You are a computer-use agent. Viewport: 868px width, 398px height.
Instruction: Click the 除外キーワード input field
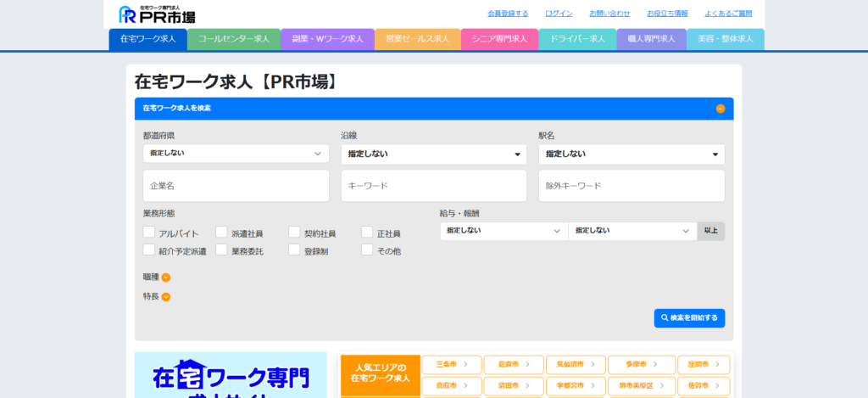pyautogui.click(x=632, y=186)
